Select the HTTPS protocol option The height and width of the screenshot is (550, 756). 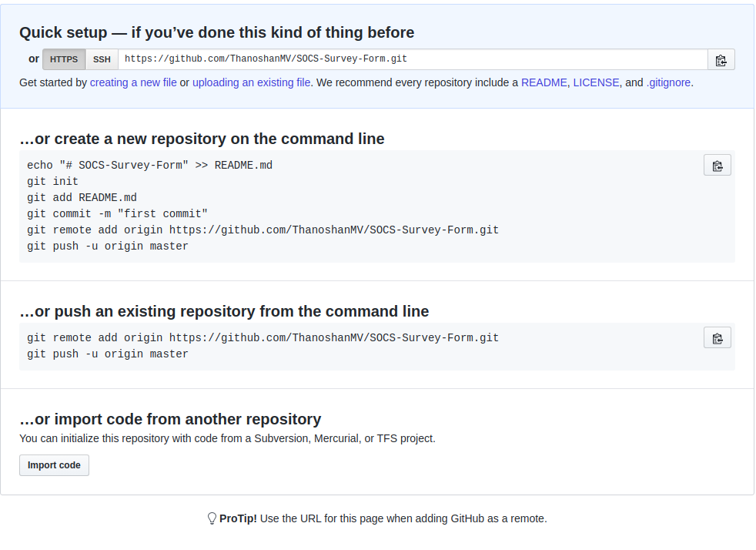coord(64,59)
